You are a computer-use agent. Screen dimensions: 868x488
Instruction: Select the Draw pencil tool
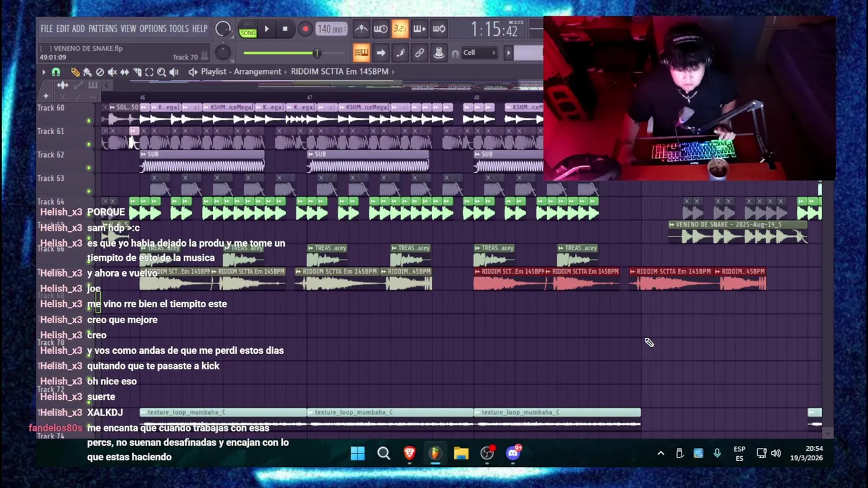coord(75,72)
